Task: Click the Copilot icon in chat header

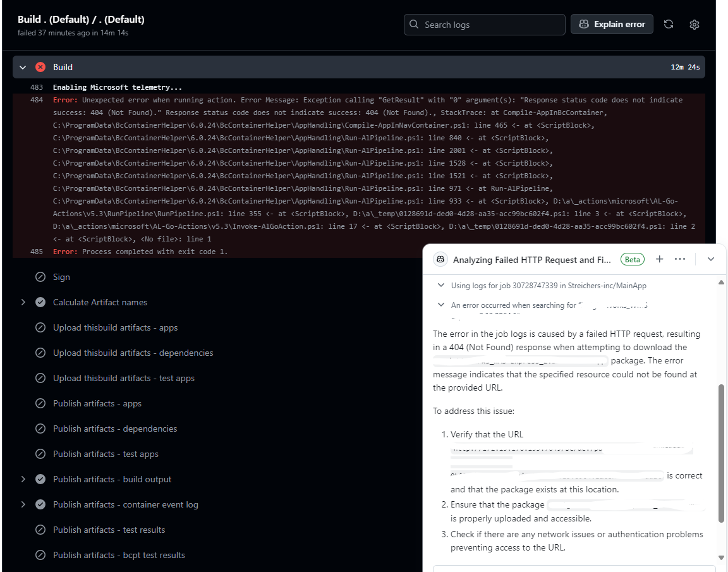Action: click(x=440, y=260)
